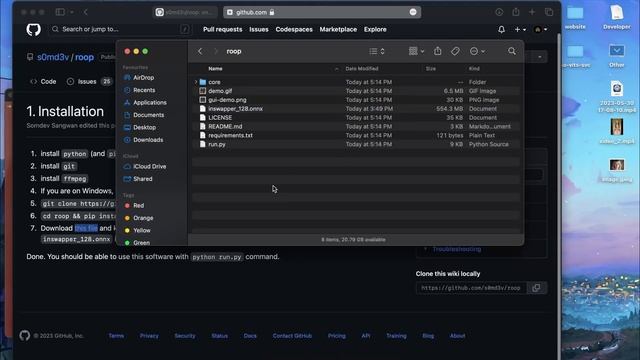Sort Finder list by Kind column
Viewport: 640px width, 360px height.
pos(474,69)
